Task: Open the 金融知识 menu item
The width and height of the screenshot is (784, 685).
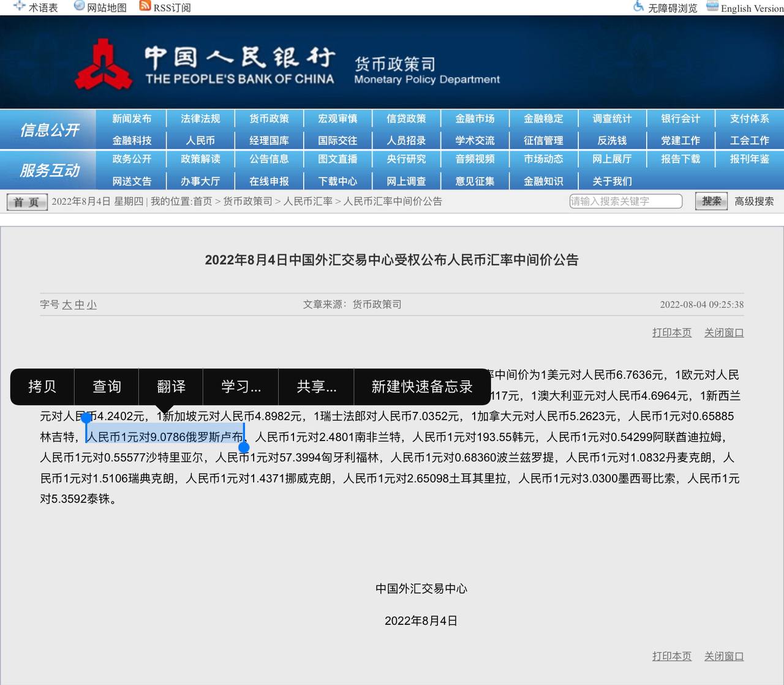Action: pyautogui.click(x=543, y=181)
